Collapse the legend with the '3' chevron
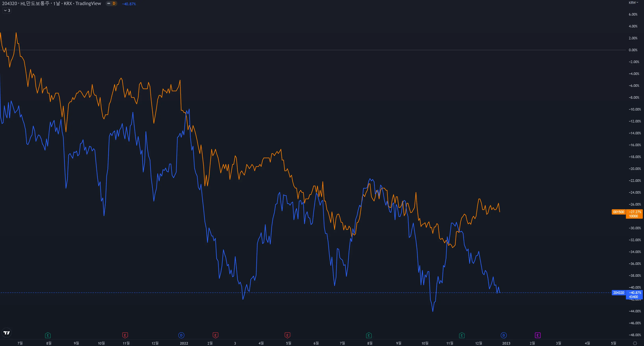 point(7,10)
